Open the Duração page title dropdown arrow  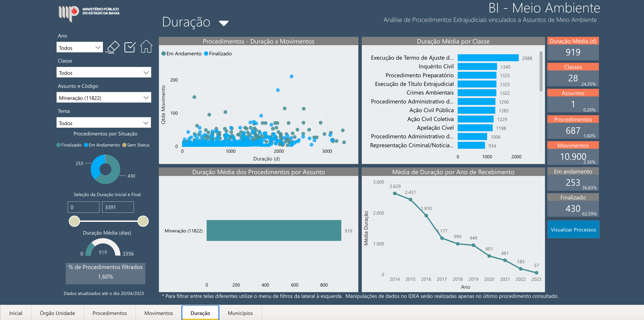(x=223, y=23)
